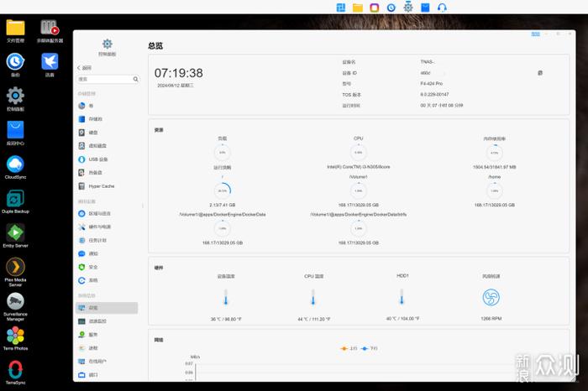The image size is (588, 391).
Task: Open the Volume item in sidebar
Action: (108, 106)
